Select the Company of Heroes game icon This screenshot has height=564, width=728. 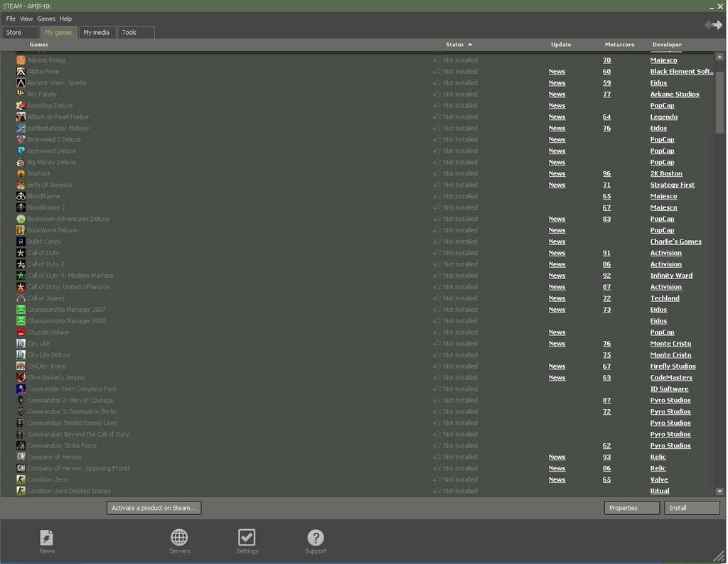[x=21, y=457]
